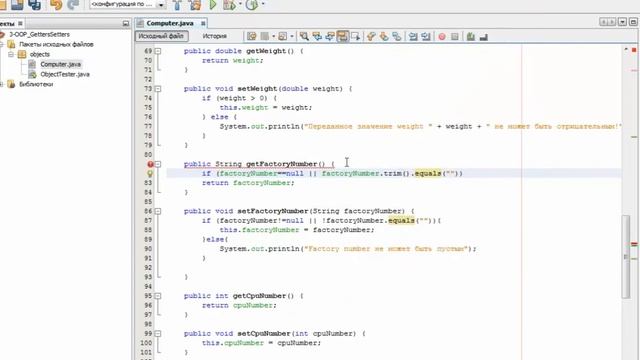This screenshot has width=640, height=360.
Task: Collapse the getFactoryNumber method fold
Action: pos(158,164)
